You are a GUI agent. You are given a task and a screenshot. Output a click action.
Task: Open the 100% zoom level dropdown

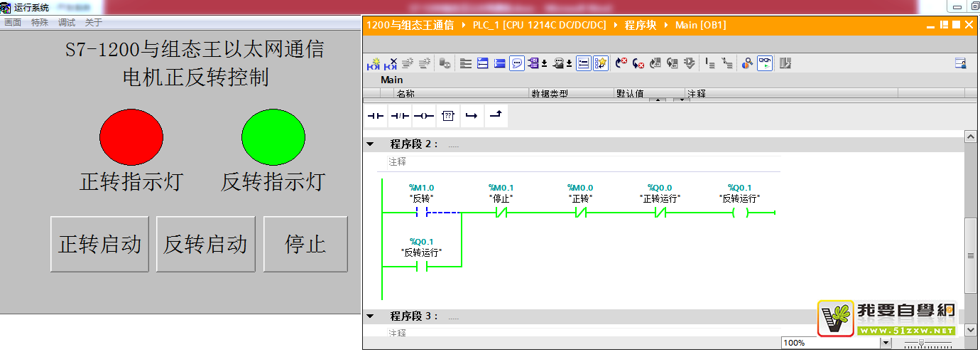point(885,343)
